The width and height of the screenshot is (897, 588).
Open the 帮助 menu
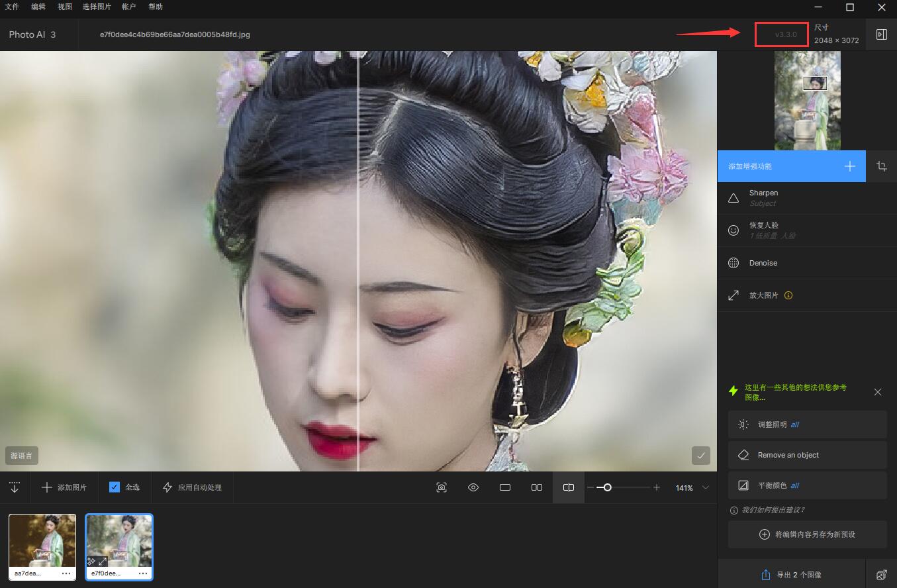(x=156, y=7)
